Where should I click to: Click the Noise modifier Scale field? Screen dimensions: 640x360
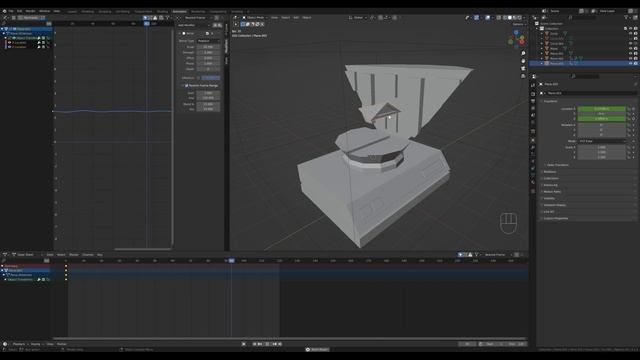pyautogui.click(x=208, y=47)
